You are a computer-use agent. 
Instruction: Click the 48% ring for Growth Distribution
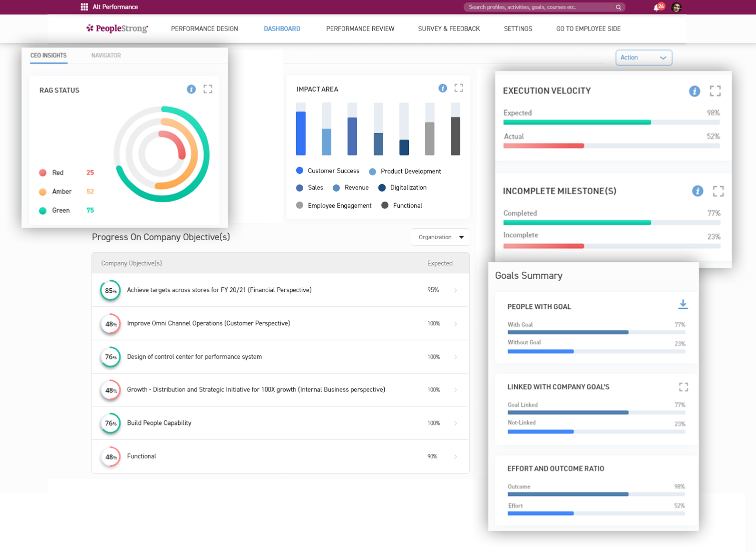(111, 390)
